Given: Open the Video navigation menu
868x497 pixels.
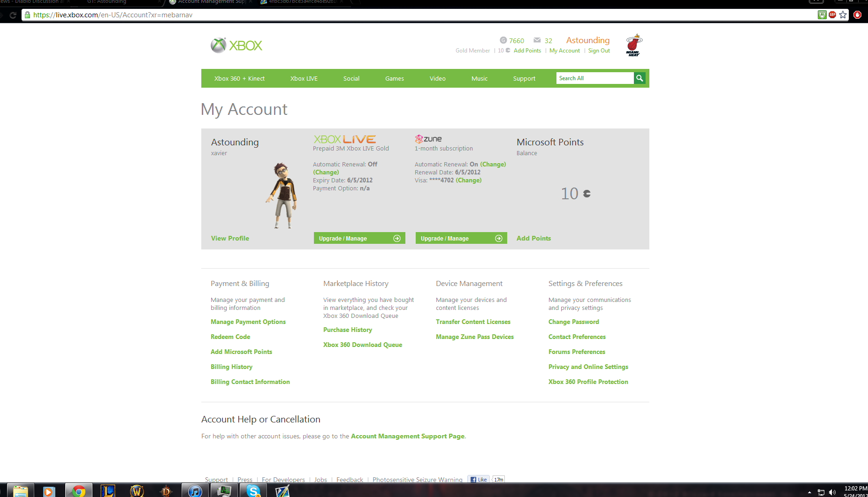Looking at the screenshot, I should [438, 78].
